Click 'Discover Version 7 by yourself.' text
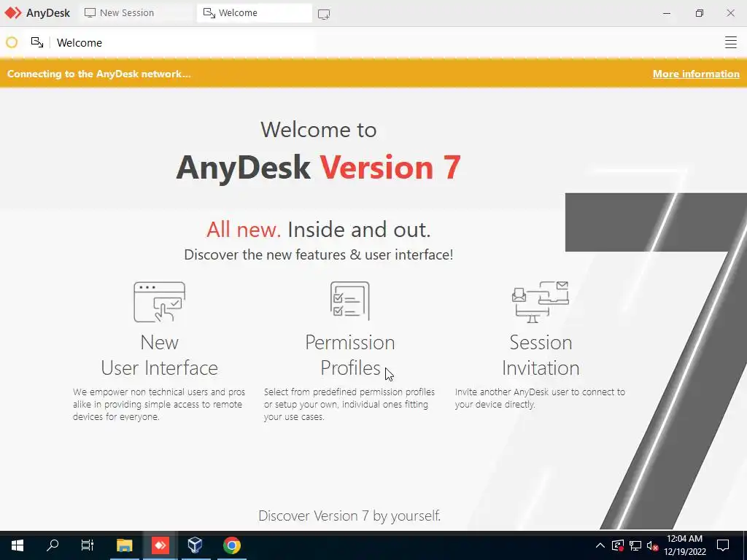The width and height of the screenshot is (747, 560). pyautogui.click(x=349, y=516)
